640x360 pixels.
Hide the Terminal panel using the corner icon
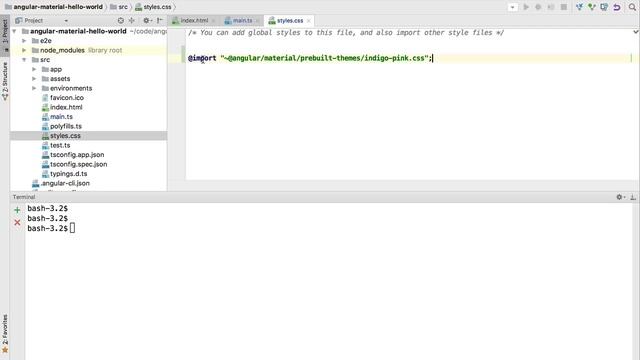point(633,197)
